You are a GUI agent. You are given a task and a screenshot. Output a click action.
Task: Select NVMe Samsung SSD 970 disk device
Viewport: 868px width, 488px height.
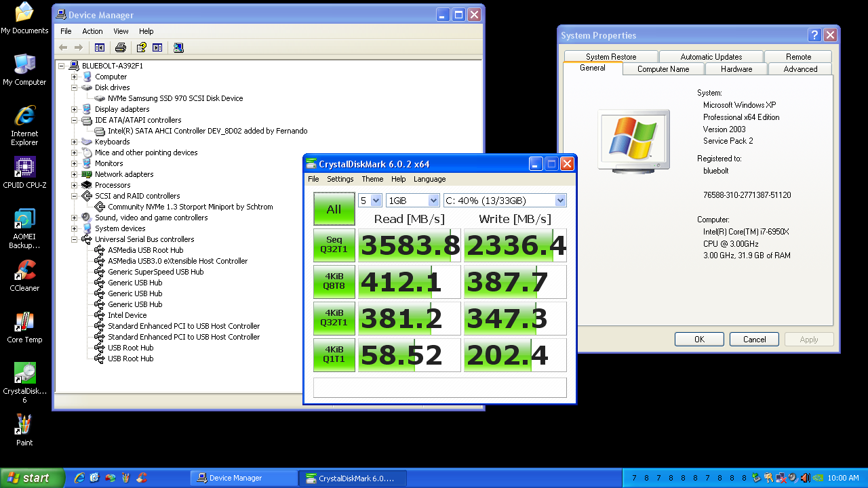[175, 98]
